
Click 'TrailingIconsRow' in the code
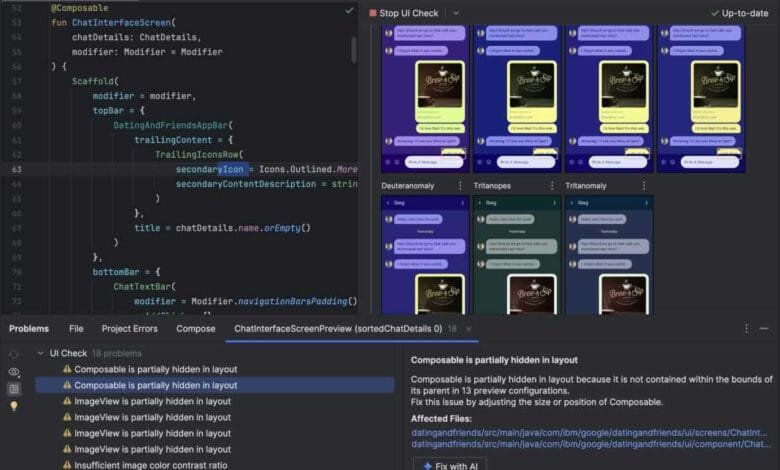coord(196,154)
